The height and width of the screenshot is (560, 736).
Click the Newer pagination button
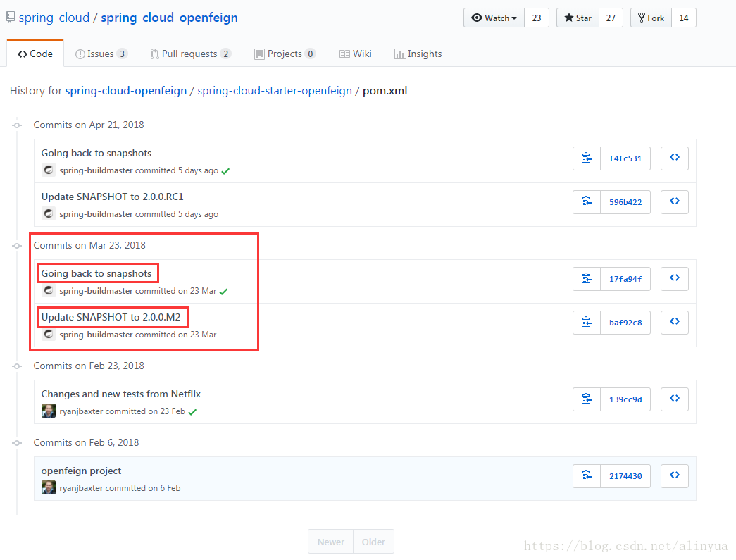(331, 542)
